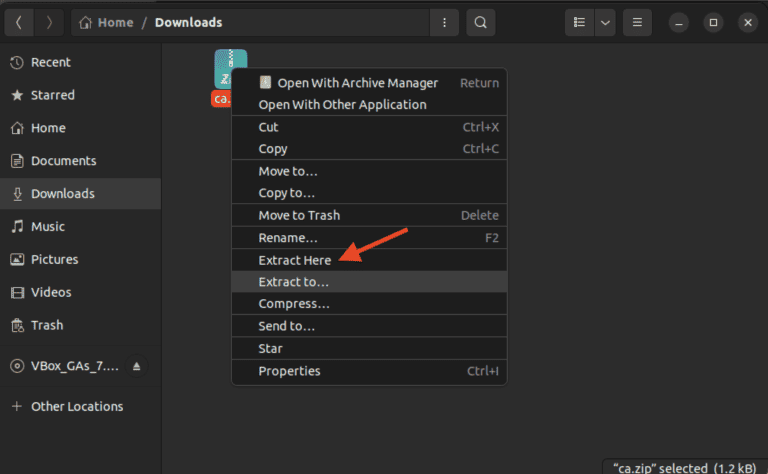Open the Documents sidebar folder
This screenshot has width=768, height=474.
63,161
